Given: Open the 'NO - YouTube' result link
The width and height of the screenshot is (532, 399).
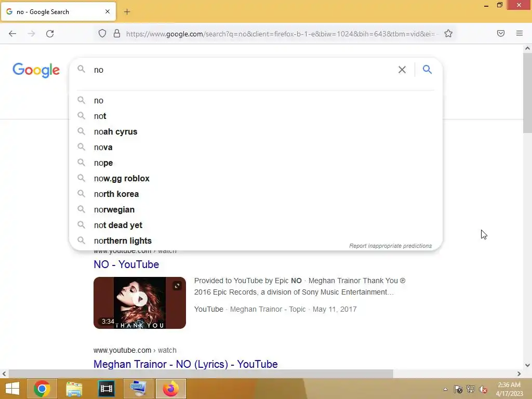Looking at the screenshot, I should [x=126, y=264].
